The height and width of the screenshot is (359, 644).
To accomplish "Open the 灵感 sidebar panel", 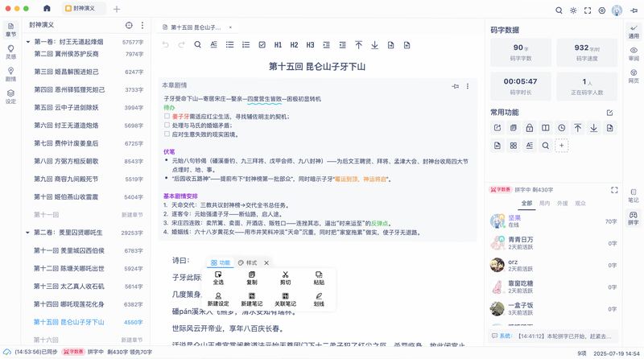I will (x=10, y=52).
